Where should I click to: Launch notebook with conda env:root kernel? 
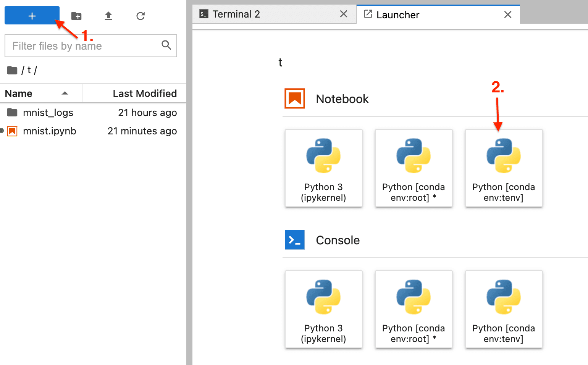point(414,168)
